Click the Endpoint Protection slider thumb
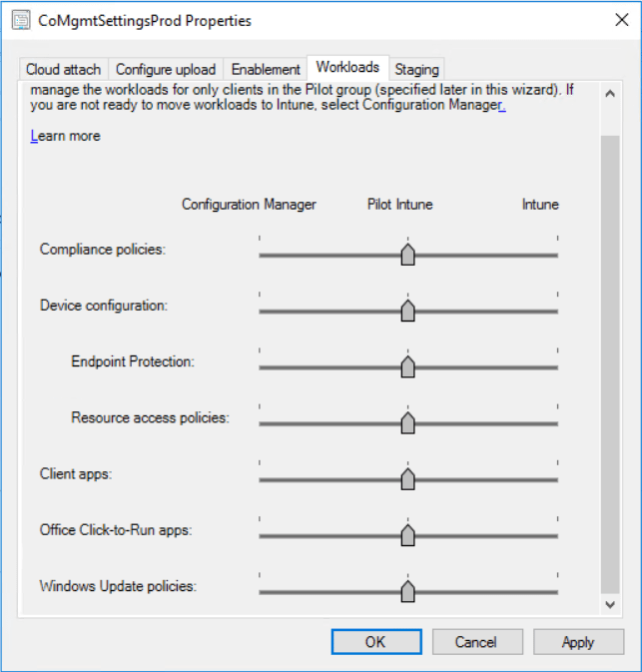Viewport: 642px width, 672px height. pyautogui.click(x=407, y=366)
